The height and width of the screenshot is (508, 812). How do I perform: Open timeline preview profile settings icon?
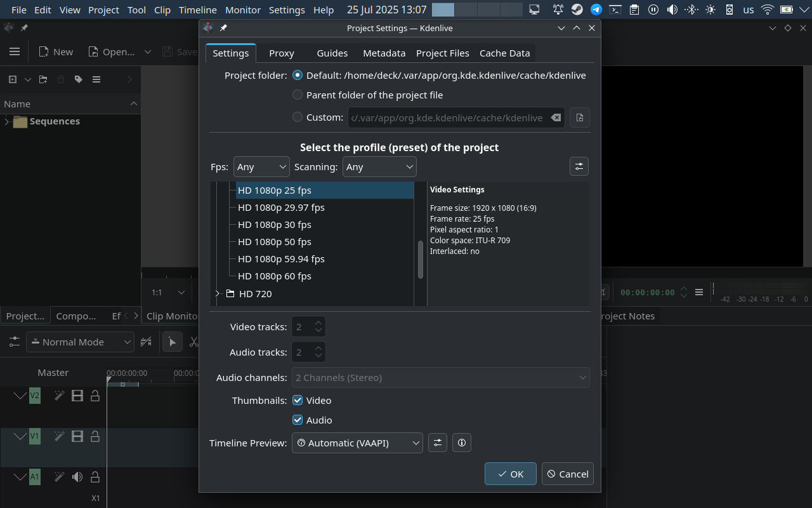(437, 443)
